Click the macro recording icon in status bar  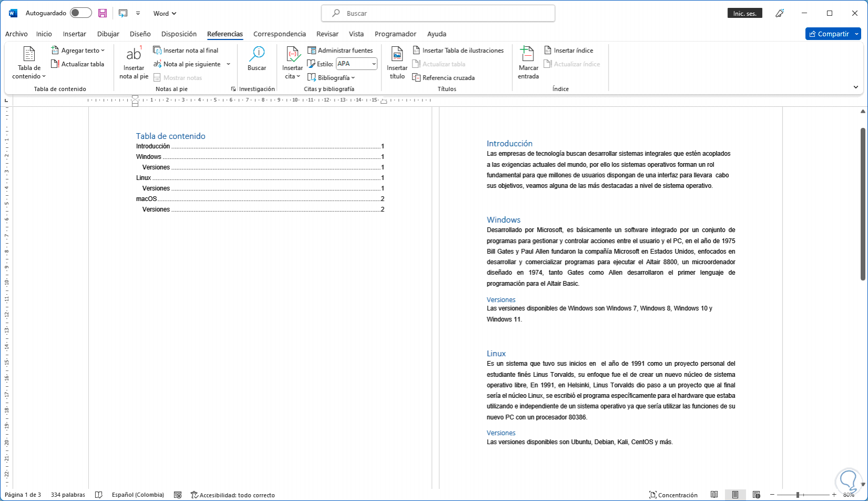click(178, 495)
